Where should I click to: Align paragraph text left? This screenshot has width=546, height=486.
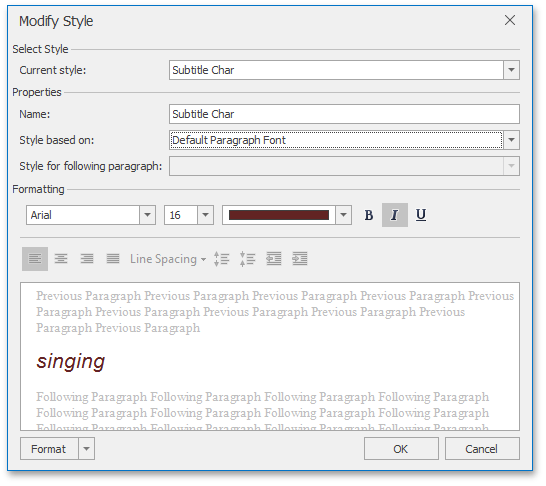[x=35, y=259]
